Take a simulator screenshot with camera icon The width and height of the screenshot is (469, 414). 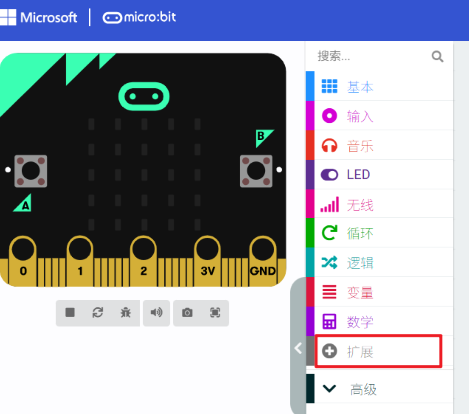187,313
